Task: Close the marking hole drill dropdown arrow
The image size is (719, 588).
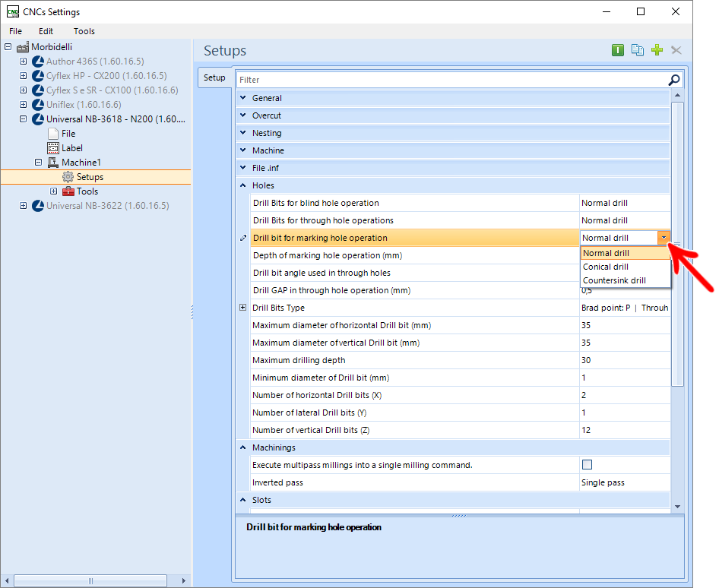Action: (664, 238)
